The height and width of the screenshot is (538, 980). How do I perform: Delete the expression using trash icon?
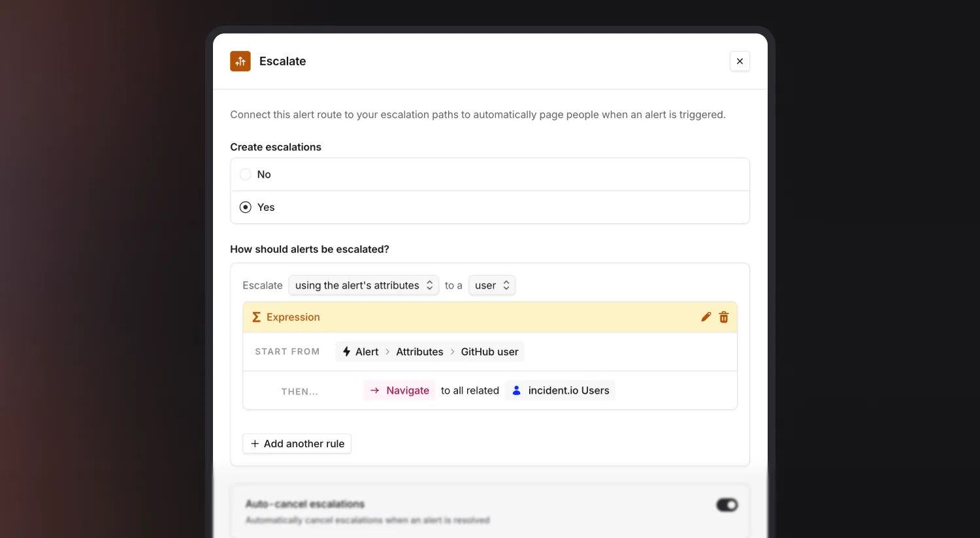point(724,317)
